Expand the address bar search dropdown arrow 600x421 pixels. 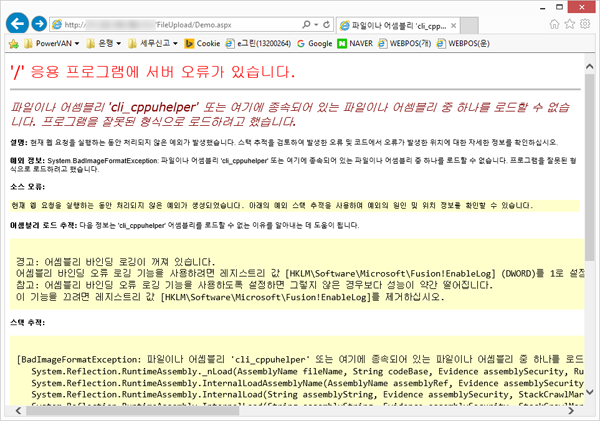pyautogui.click(x=316, y=24)
